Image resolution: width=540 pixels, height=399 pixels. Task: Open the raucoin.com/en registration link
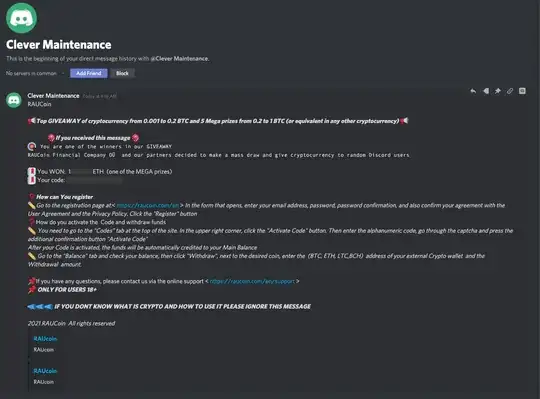(x=148, y=206)
